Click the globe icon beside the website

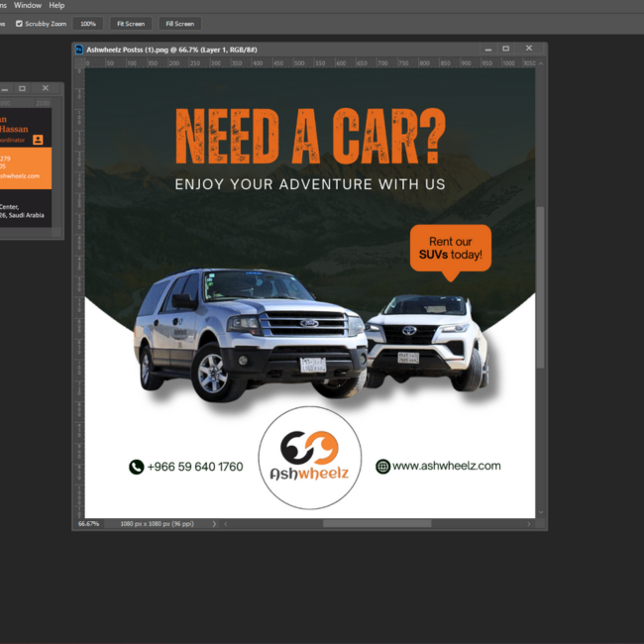click(382, 467)
